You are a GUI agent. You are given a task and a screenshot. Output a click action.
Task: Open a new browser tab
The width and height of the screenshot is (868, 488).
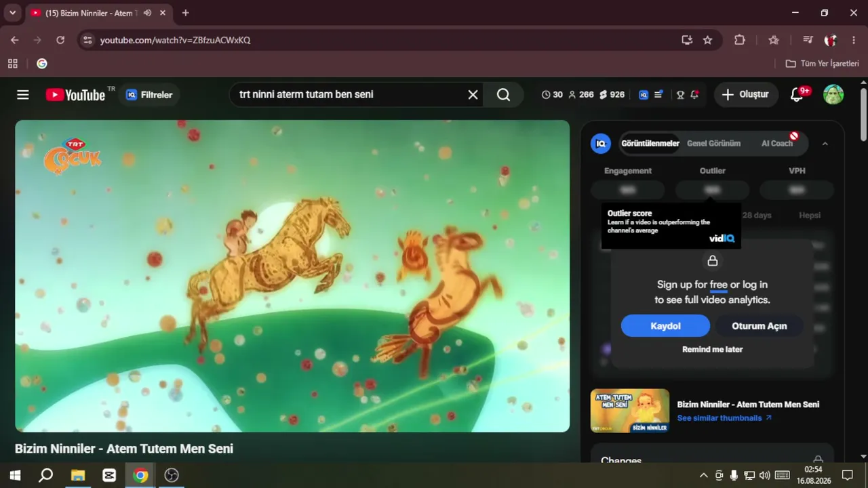coord(186,13)
